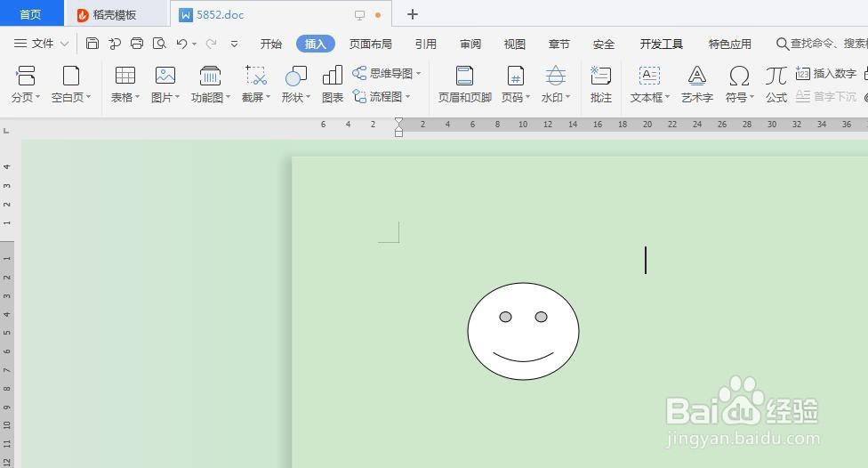Insert an equation with 公式
868x468 pixels.
click(x=776, y=84)
